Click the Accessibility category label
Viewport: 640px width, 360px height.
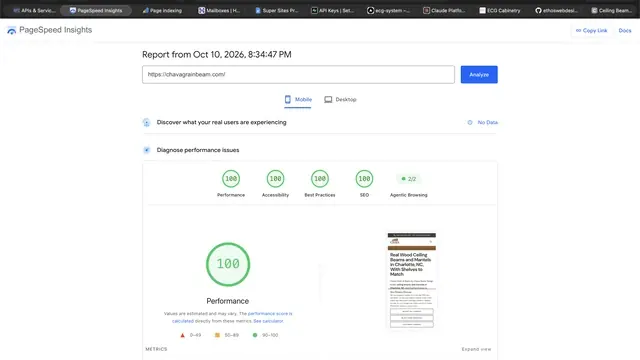click(276, 195)
